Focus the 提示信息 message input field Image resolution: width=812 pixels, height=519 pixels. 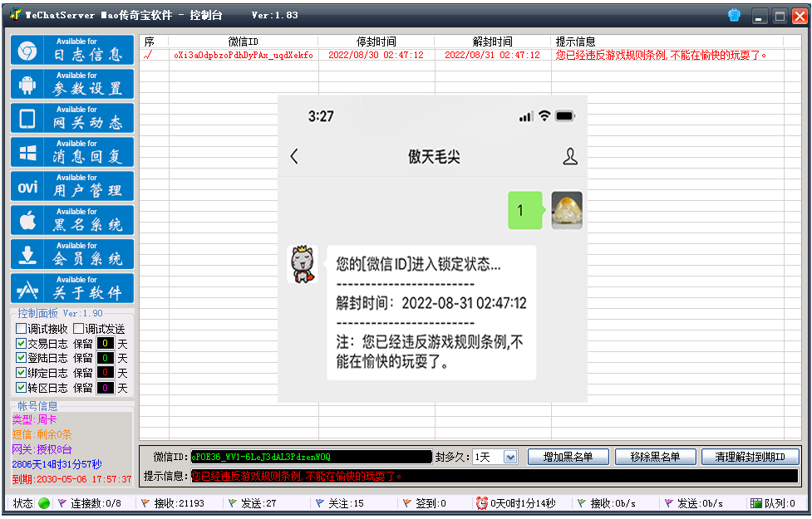tap(495, 476)
